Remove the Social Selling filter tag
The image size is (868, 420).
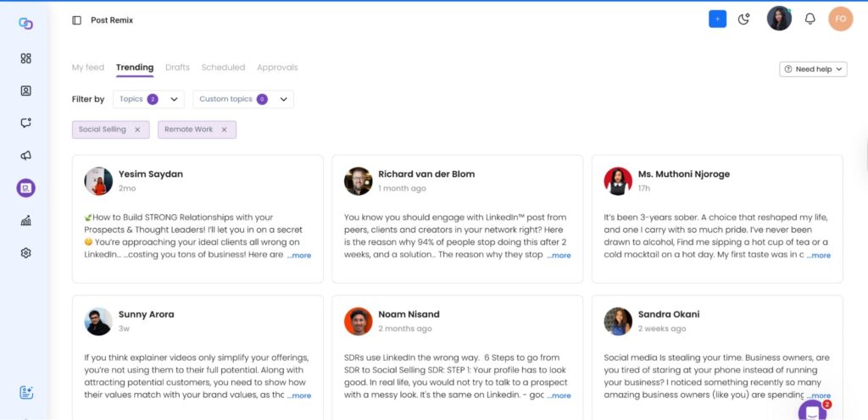click(137, 130)
